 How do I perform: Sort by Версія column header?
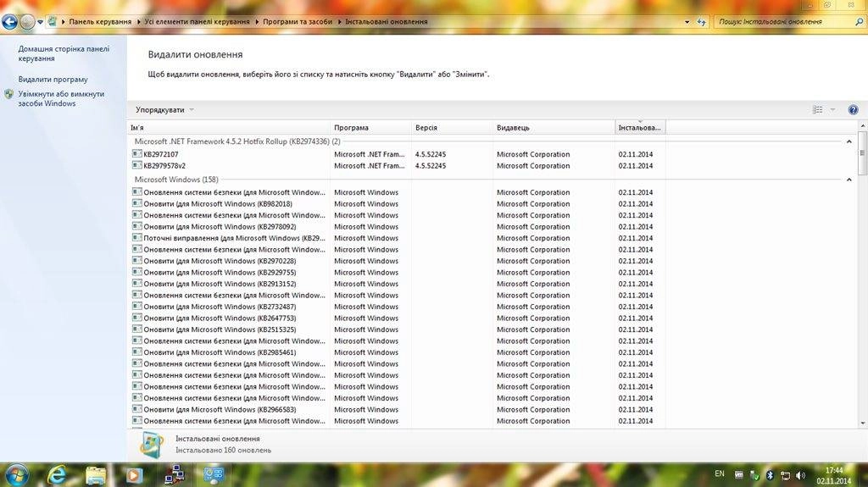(452, 128)
